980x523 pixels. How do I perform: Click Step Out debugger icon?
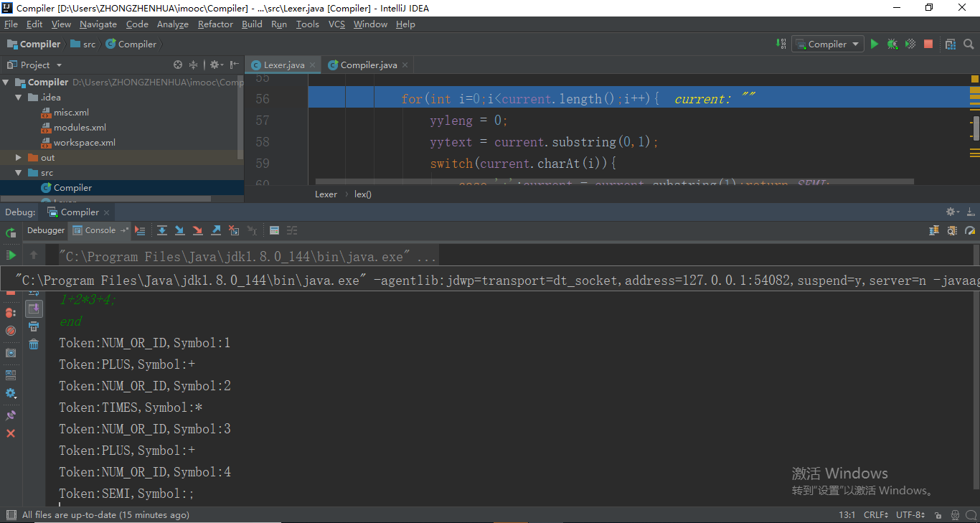coord(216,230)
